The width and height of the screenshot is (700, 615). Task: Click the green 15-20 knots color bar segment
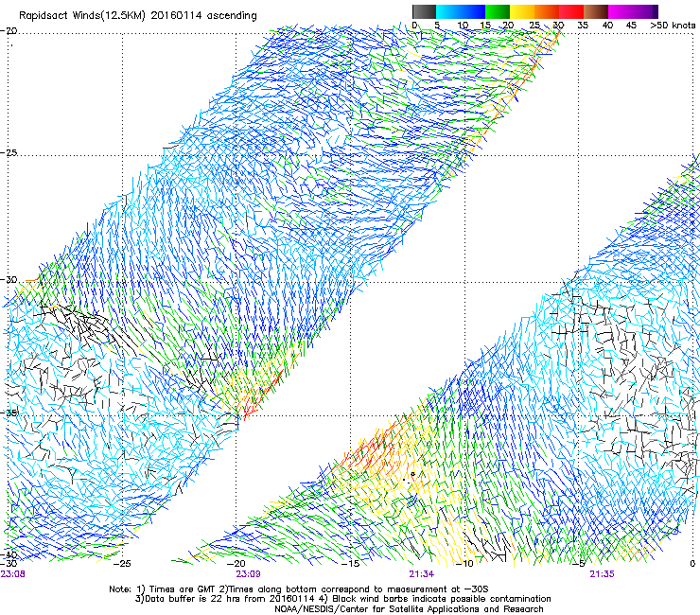click(498, 11)
